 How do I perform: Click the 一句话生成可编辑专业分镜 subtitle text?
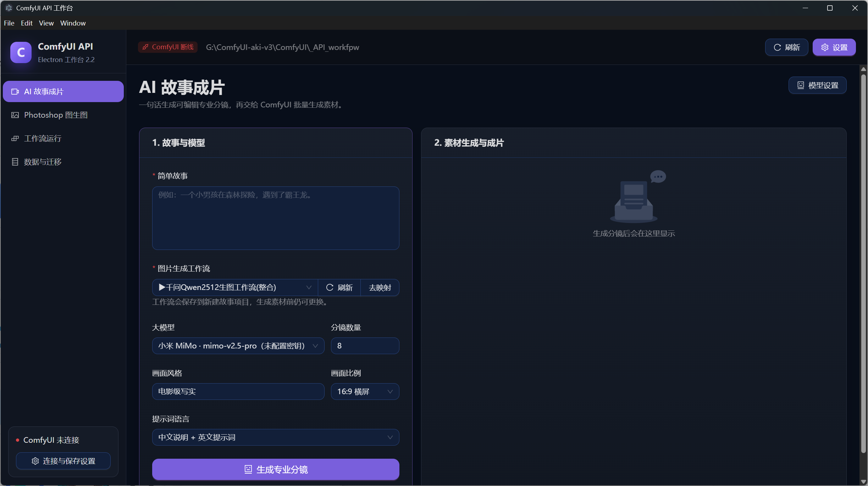click(x=242, y=105)
